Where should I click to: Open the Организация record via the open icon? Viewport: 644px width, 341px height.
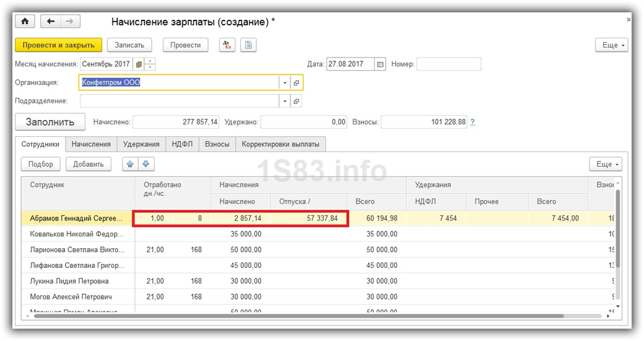point(297,83)
